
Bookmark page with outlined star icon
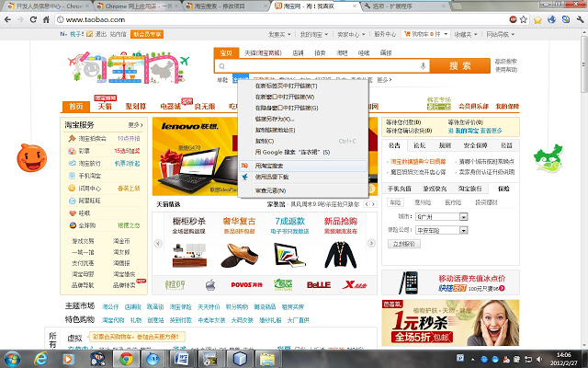[524, 19]
